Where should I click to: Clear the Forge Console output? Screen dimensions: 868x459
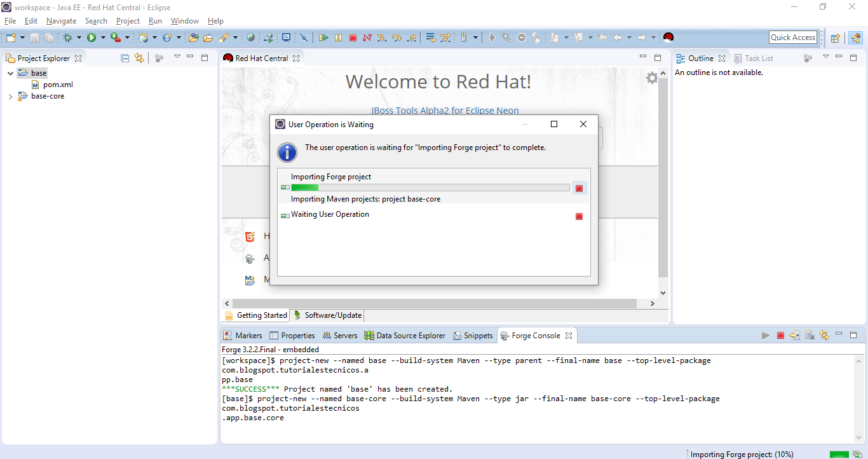pyautogui.click(x=810, y=335)
